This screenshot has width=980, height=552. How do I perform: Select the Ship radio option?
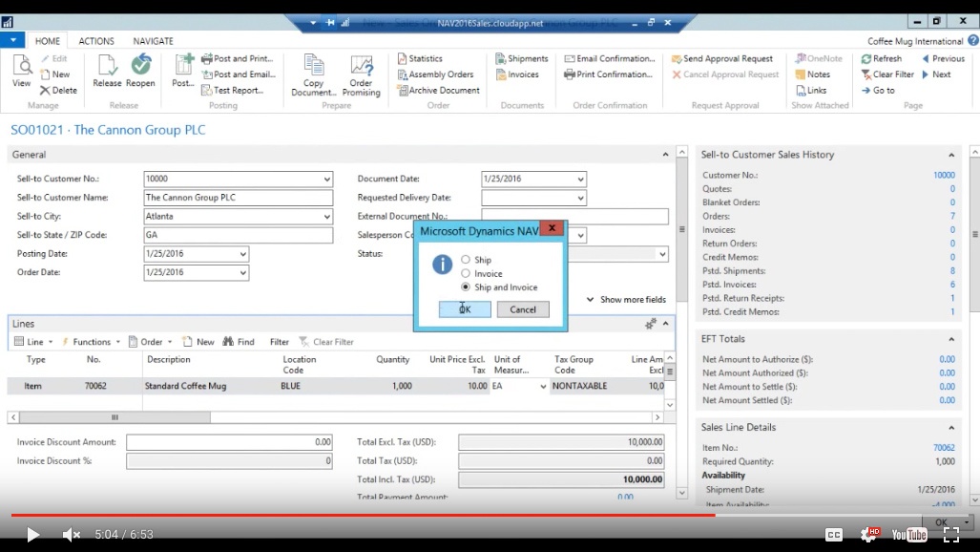[x=466, y=259]
